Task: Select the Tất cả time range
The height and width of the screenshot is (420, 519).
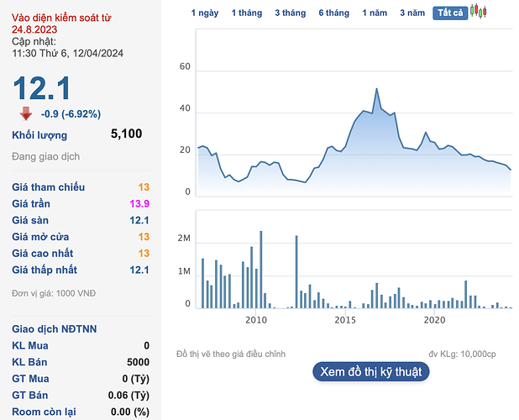Action: tap(450, 13)
